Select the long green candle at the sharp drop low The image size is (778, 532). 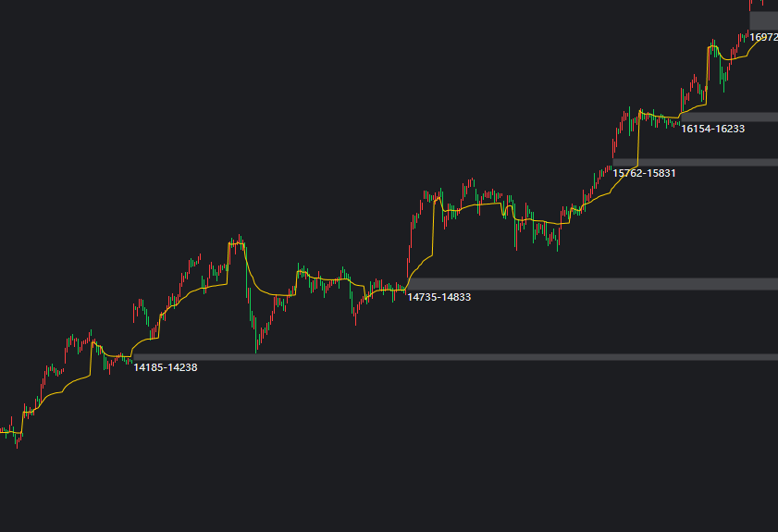256,338
